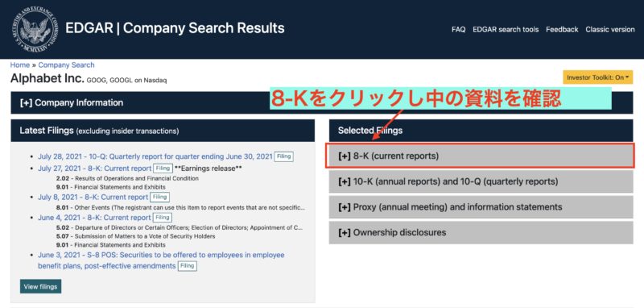Select the Alphabet Inc. company name
This screenshot has width=644, height=308.
[x=47, y=78]
